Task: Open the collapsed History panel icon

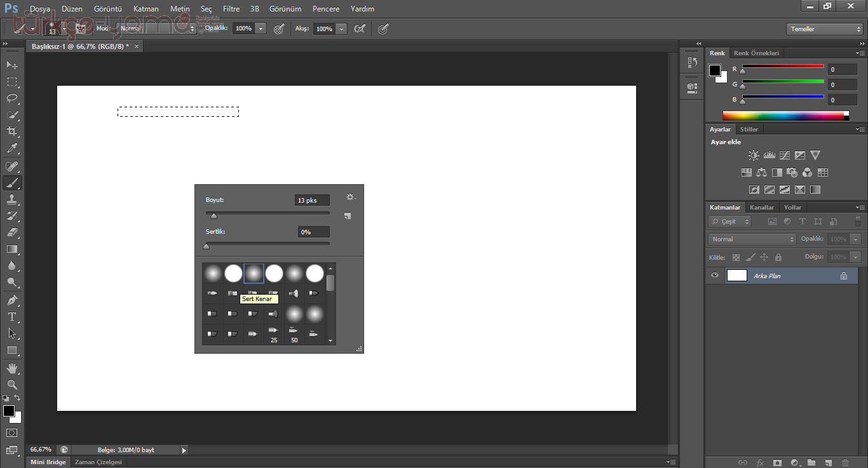Action: (692, 63)
